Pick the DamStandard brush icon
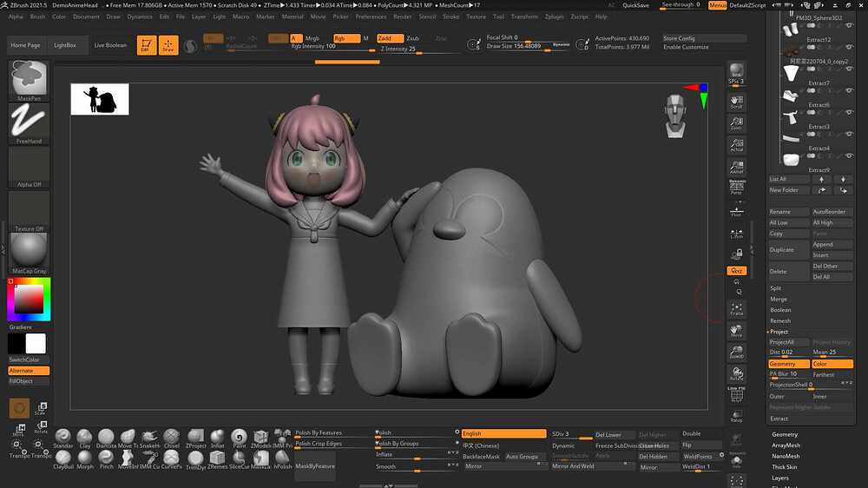 point(106,438)
